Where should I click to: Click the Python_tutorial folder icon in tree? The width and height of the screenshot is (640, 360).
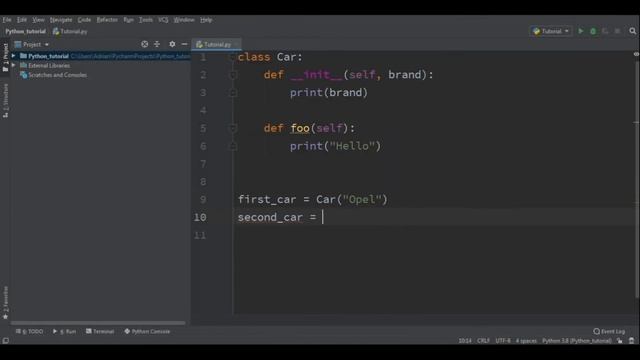point(23,56)
